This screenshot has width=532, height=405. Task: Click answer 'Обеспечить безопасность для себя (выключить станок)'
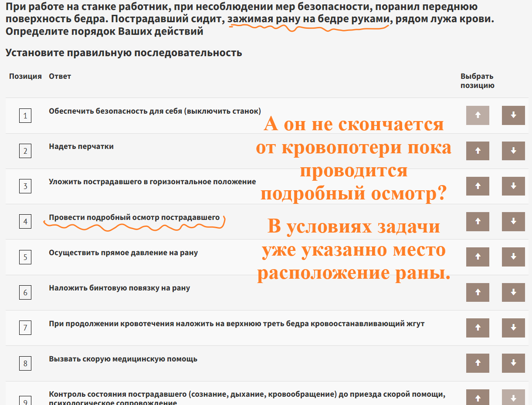[155, 111]
